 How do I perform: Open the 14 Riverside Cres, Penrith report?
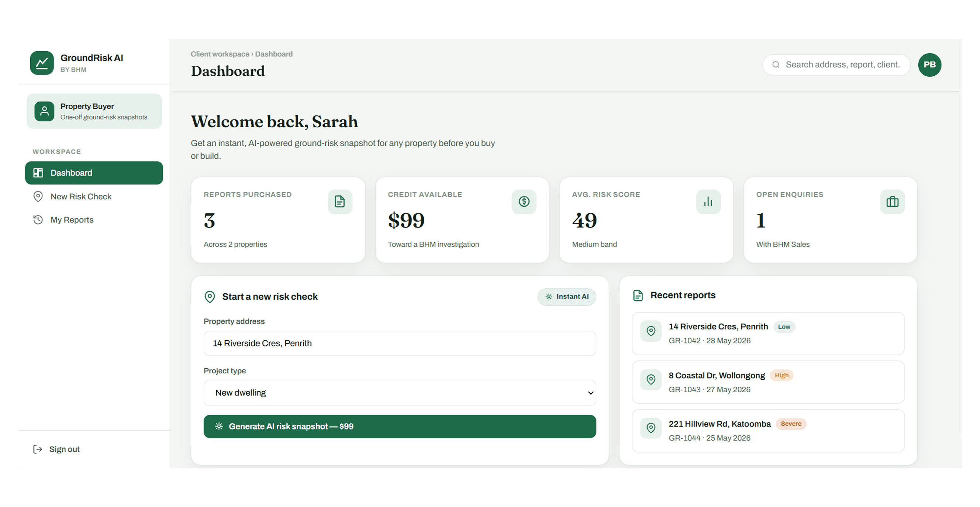pyautogui.click(x=768, y=334)
